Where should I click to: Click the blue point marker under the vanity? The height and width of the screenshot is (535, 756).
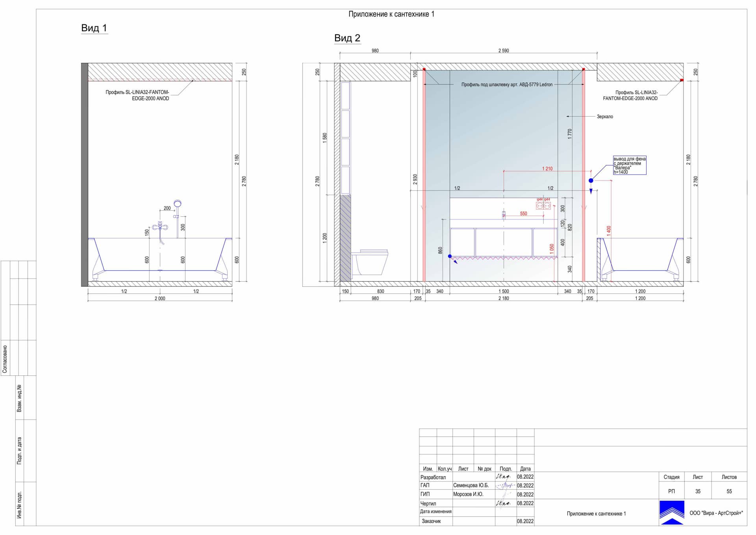450,256
